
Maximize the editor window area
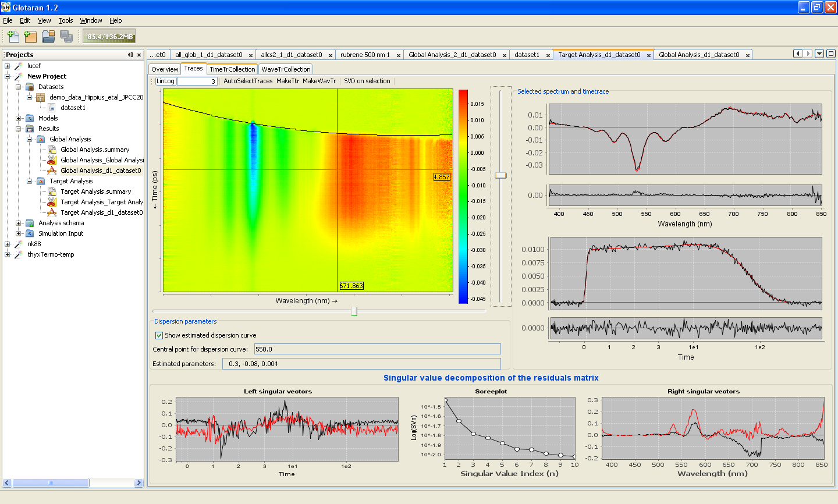pyautogui.click(x=831, y=54)
